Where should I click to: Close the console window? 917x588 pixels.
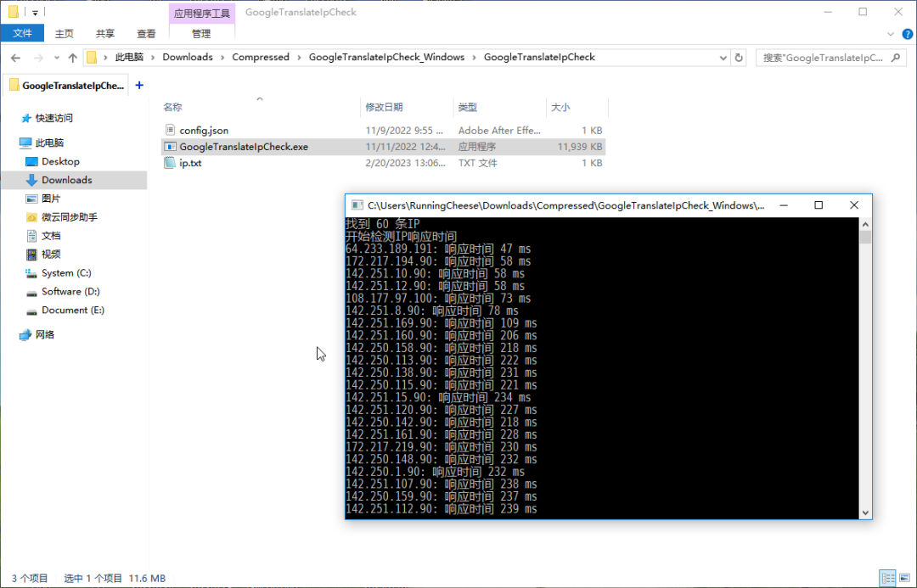point(854,205)
